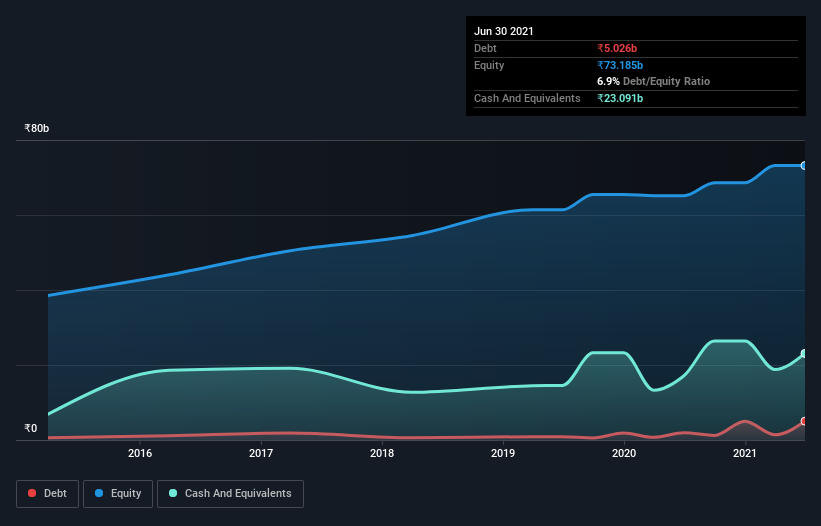Click the blue Equity endpoint marker
The height and width of the screenshot is (526, 821).
(x=804, y=165)
